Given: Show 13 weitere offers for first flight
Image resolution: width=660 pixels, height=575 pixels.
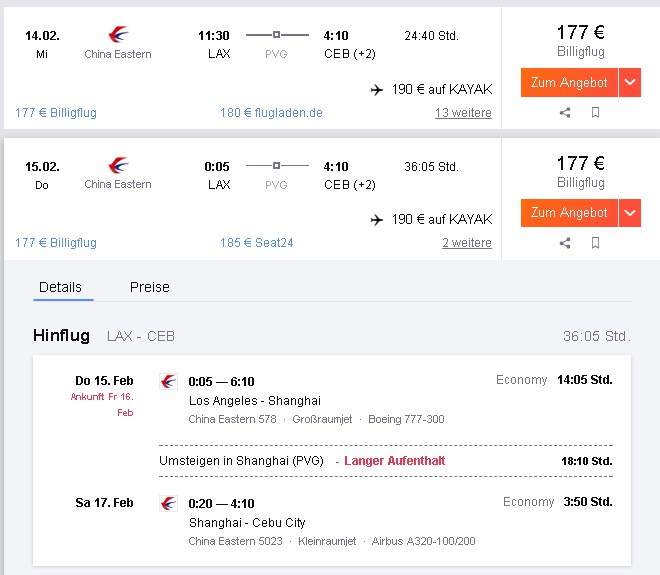Looking at the screenshot, I should pos(463,113).
